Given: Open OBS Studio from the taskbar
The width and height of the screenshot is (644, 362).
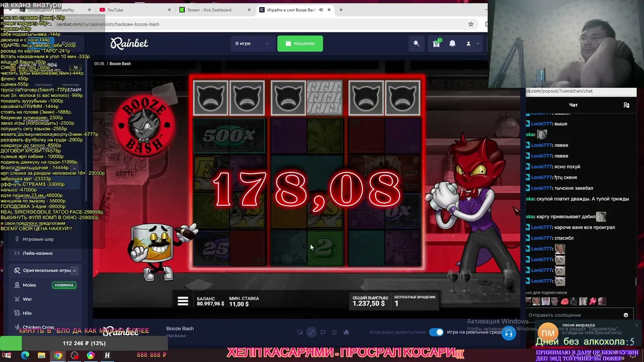Looking at the screenshot, I should point(74,355).
